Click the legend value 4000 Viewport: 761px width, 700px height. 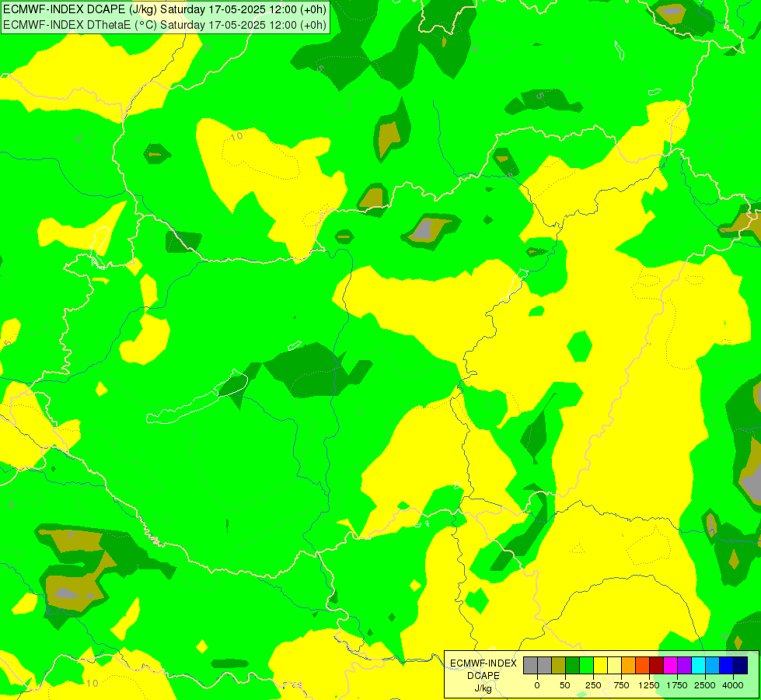733,685
